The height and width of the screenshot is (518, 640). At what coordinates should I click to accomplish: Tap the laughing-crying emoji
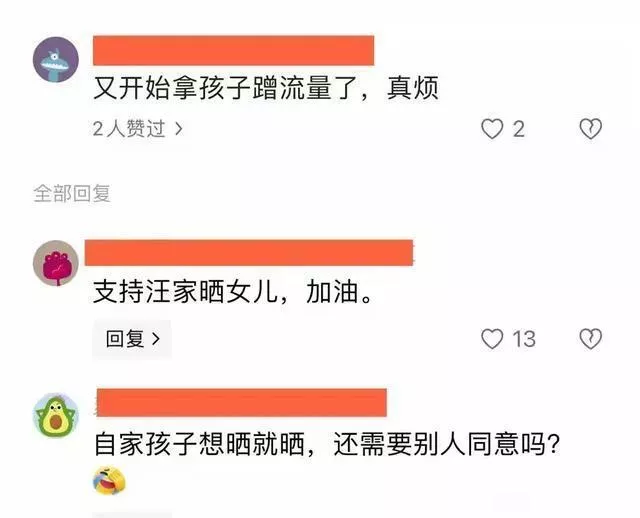pyautogui.click(x=109, y=480)
